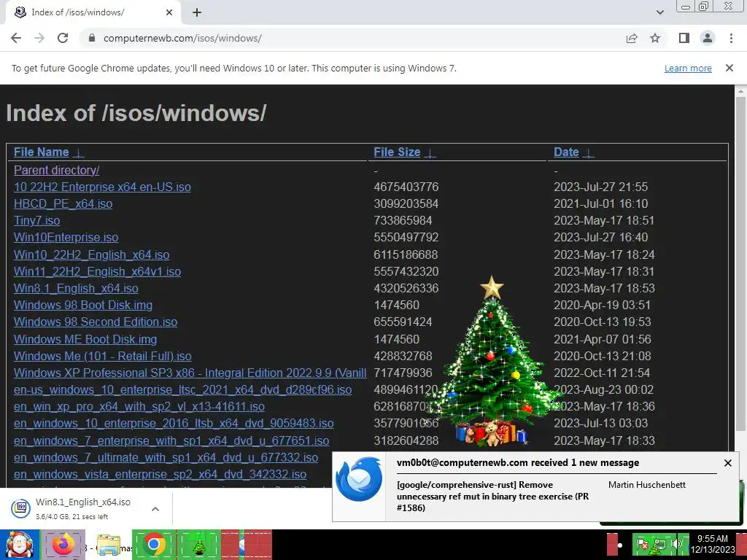Viewport: 747px width, 560px height.
Task: Download en_windows_7_ultimate_with_sp1 iso
Action: (x=166, y=457)
